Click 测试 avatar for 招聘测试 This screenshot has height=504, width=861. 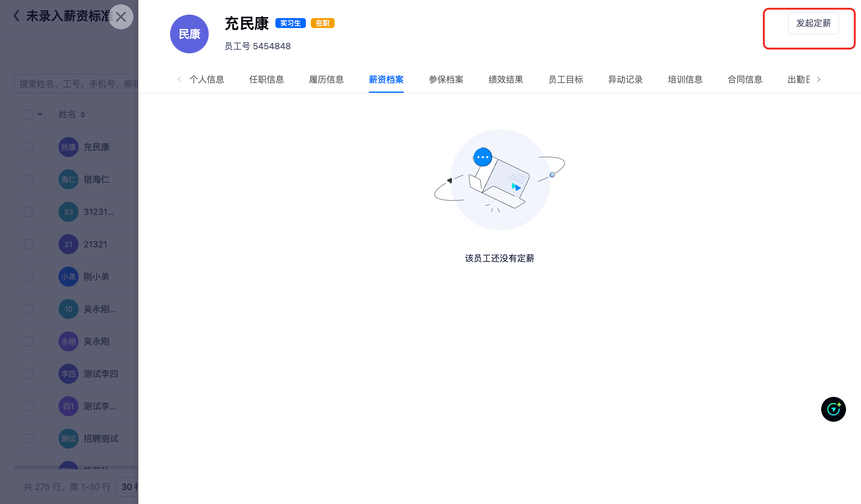[x=68, y=439]
